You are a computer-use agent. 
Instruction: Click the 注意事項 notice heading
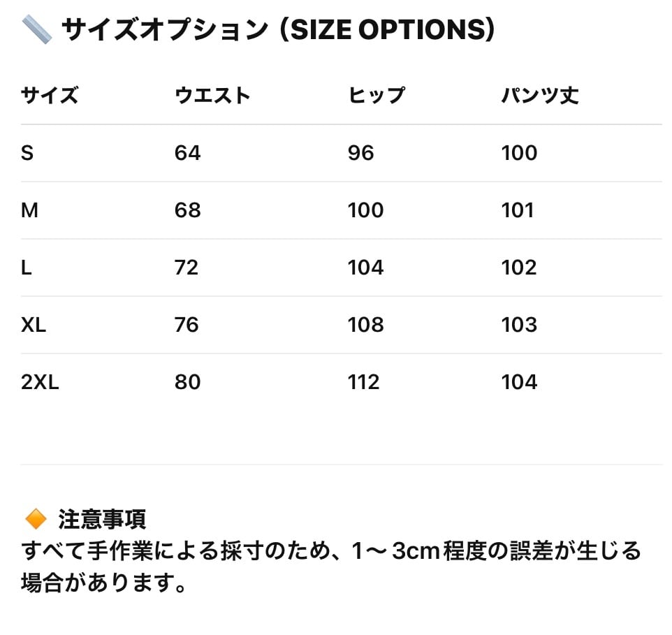click(102, 519)
